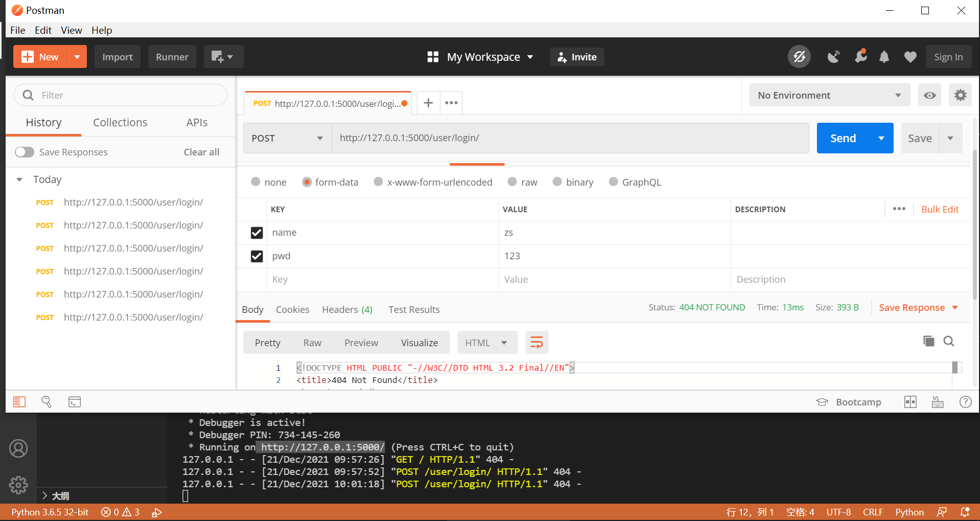Click the request URL field

571,138
